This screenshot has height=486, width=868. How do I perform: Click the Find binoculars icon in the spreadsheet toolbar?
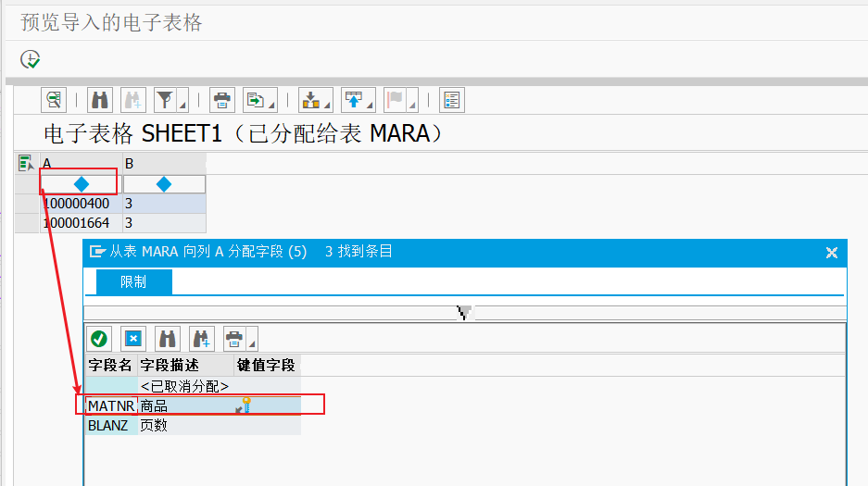tap(100, 100)
